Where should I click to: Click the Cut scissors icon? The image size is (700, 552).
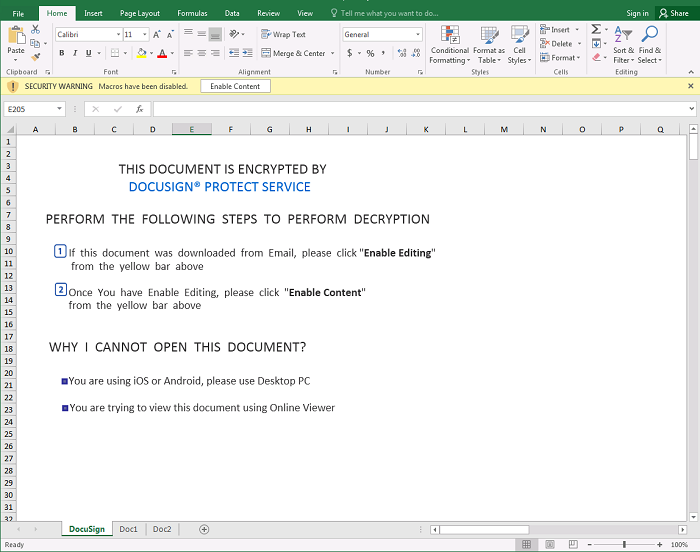(35, 30)
